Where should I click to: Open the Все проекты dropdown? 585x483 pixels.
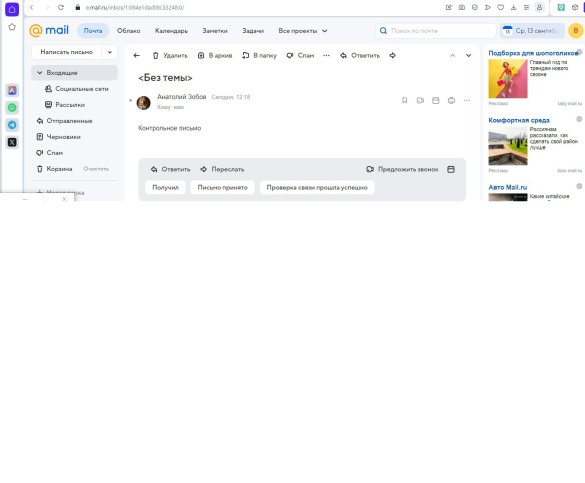pyautogui.click(x=303, y=31)
